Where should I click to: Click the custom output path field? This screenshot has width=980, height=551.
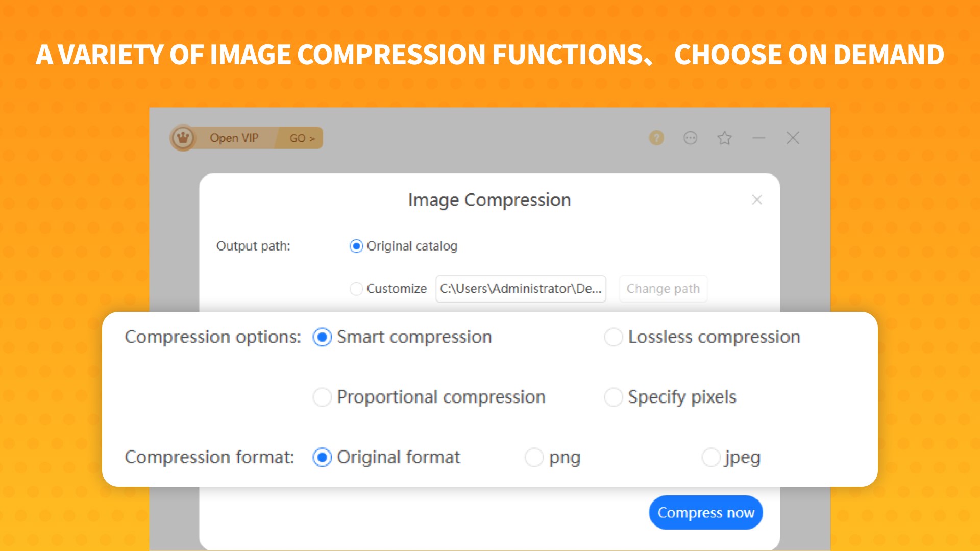[x=520, y=289]
